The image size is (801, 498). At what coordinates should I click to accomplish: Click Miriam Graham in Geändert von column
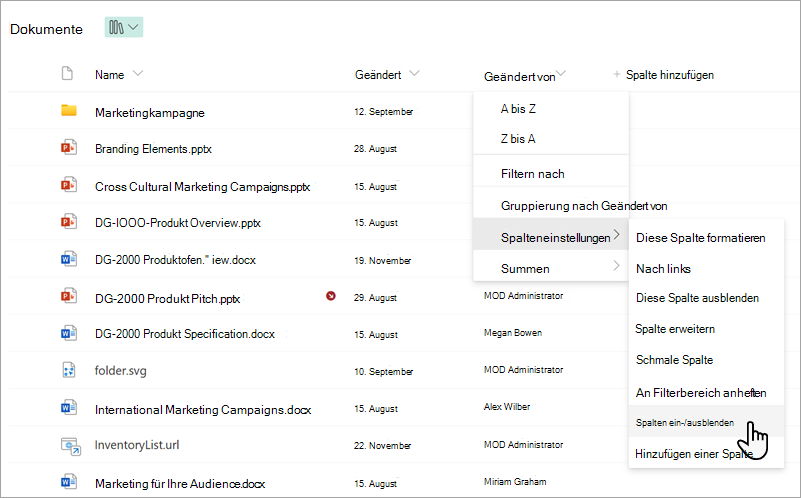[x=515, y=482]
